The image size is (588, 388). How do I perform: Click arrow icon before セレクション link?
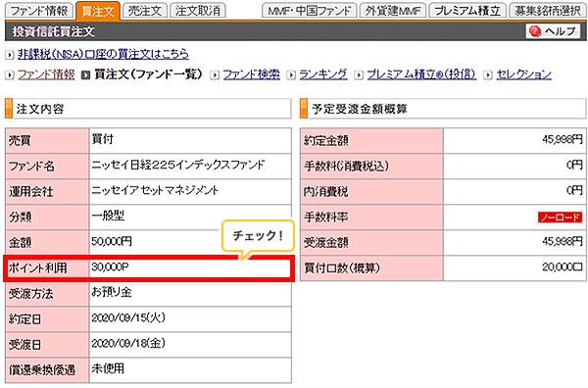point(488,75)
